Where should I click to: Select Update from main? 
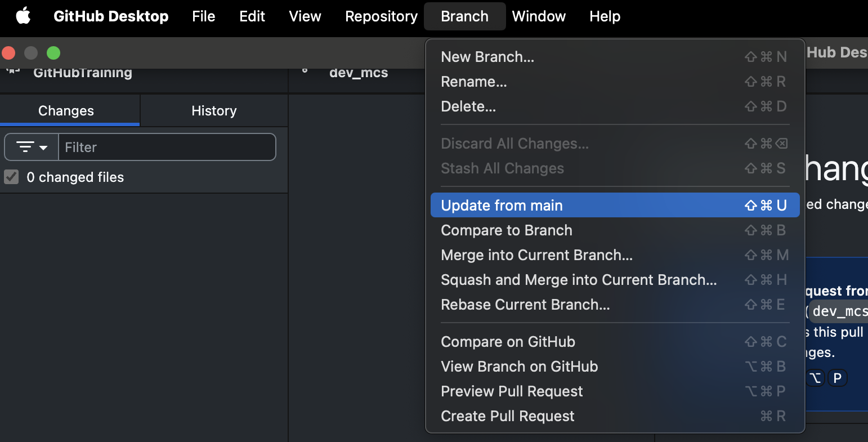click(502, 206)
